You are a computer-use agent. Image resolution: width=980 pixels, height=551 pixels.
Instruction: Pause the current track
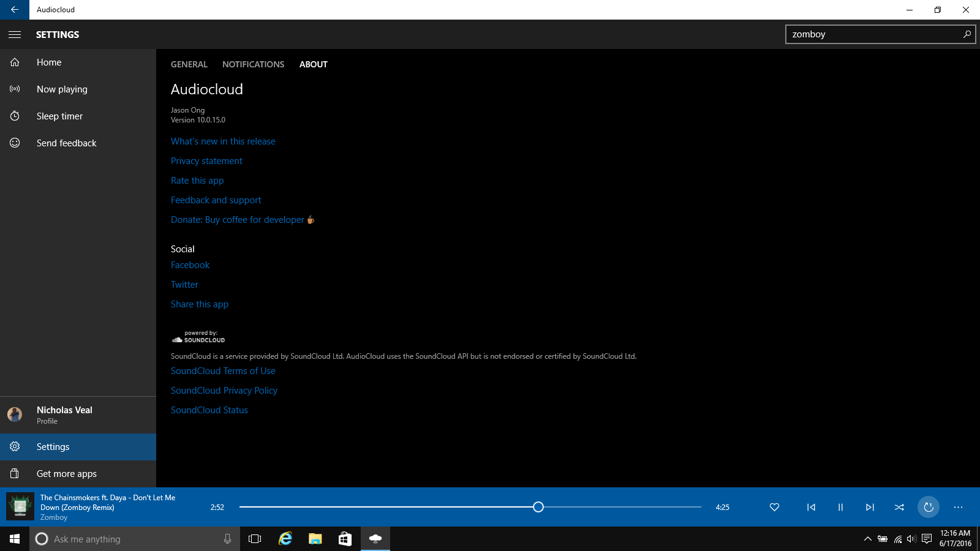840,507
